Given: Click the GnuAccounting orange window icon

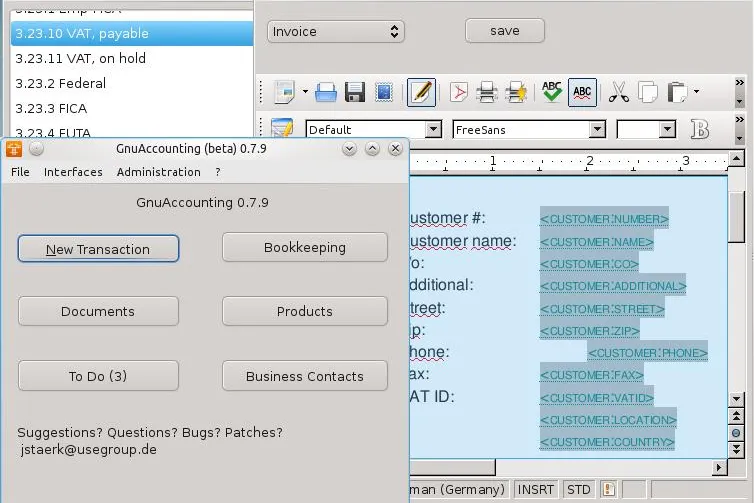Looking at the screenshot, I should pos(14,149).
